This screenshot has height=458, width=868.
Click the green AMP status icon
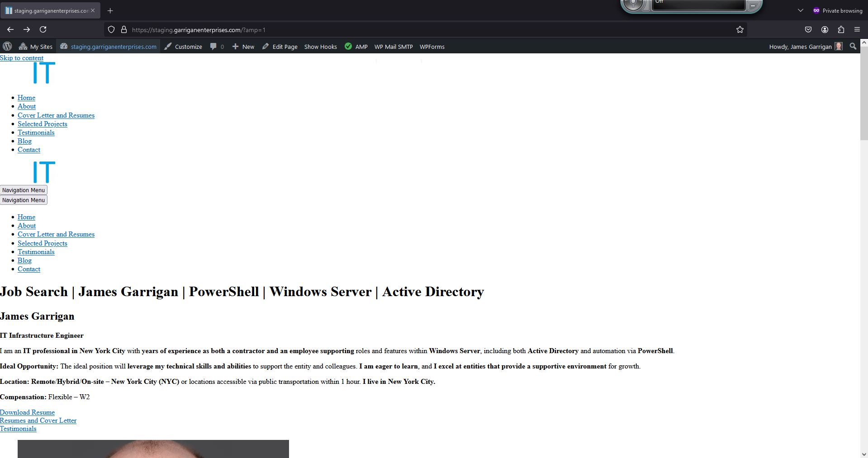point(348,46)
